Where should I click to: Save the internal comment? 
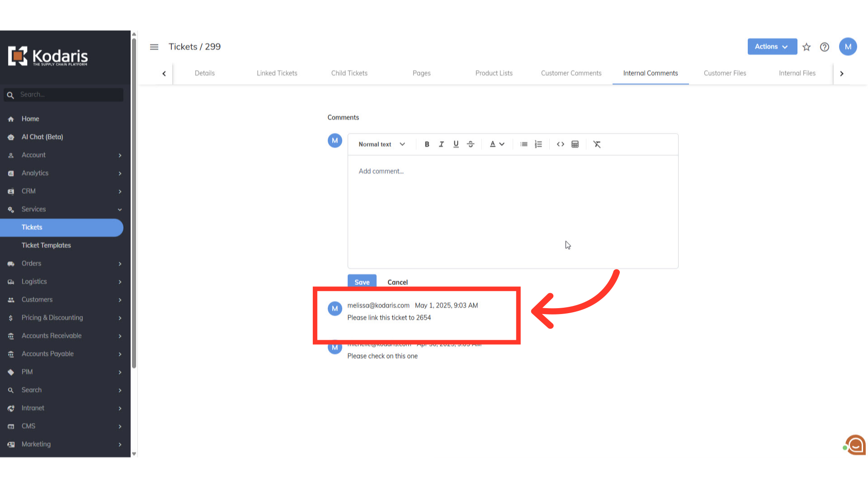[362, 282]
